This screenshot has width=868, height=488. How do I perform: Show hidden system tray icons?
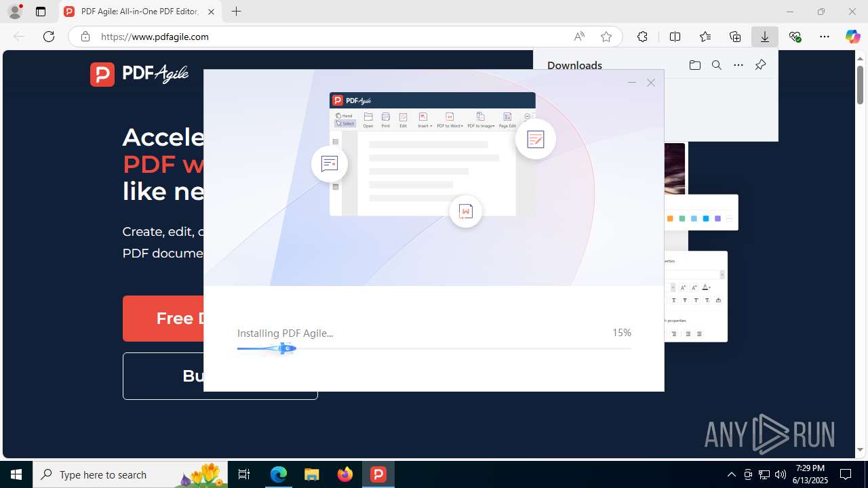pyautogui.click(x=731, y=474)
